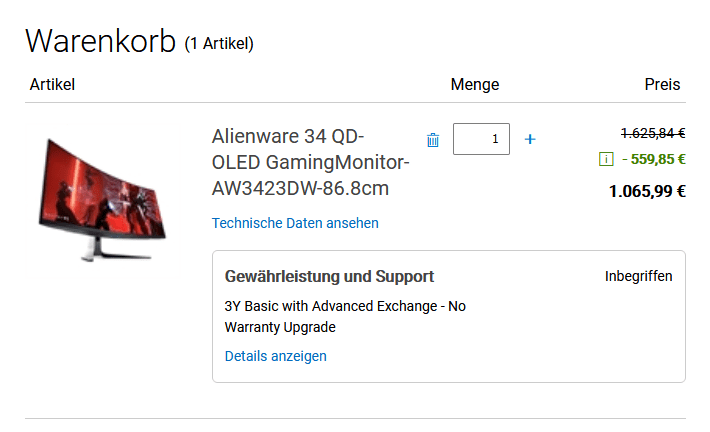Image resolution: width=710 pixels, height=432 pixels.
Task: Click the Warenkorb page heading
Action: [100, 41]
